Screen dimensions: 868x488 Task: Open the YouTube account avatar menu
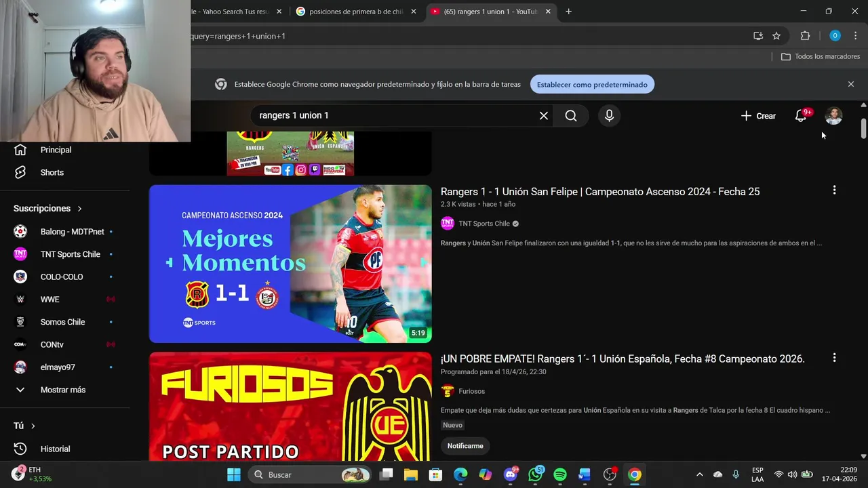click(x=833, y=116)
